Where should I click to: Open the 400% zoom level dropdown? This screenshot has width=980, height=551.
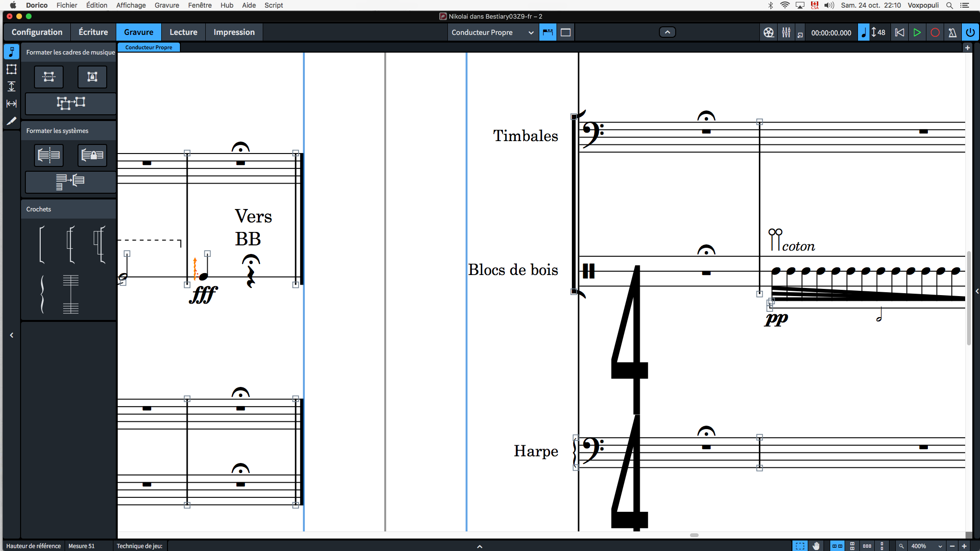[x=926, y=546]
